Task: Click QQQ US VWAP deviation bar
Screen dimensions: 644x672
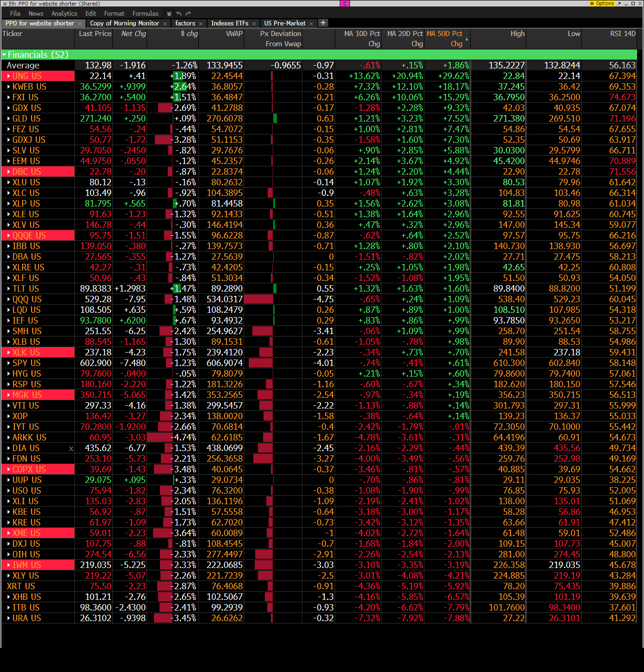Action: click(259, 299)
